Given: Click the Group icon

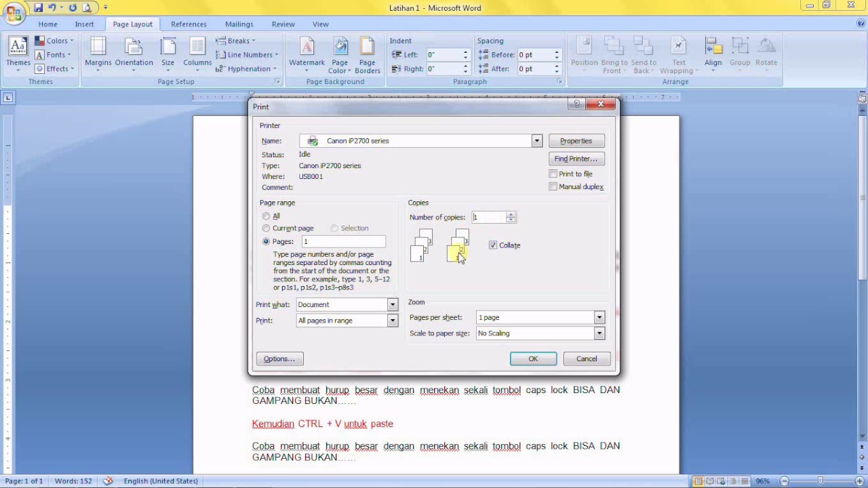Looking at the screenshot, I should tap(740, 54).
